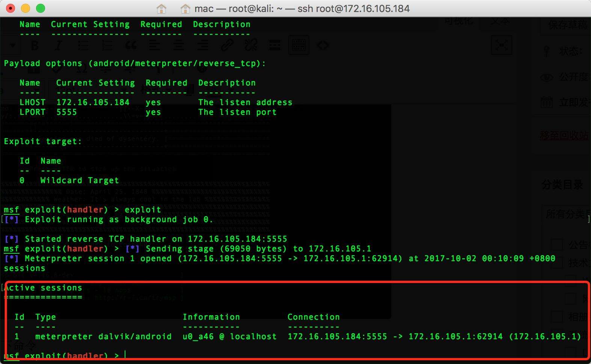Image resolution: width=591 pixels, height=364 pixels.
Task: Click home icon beside 'mac' in title
Action: tap(185, 9)
